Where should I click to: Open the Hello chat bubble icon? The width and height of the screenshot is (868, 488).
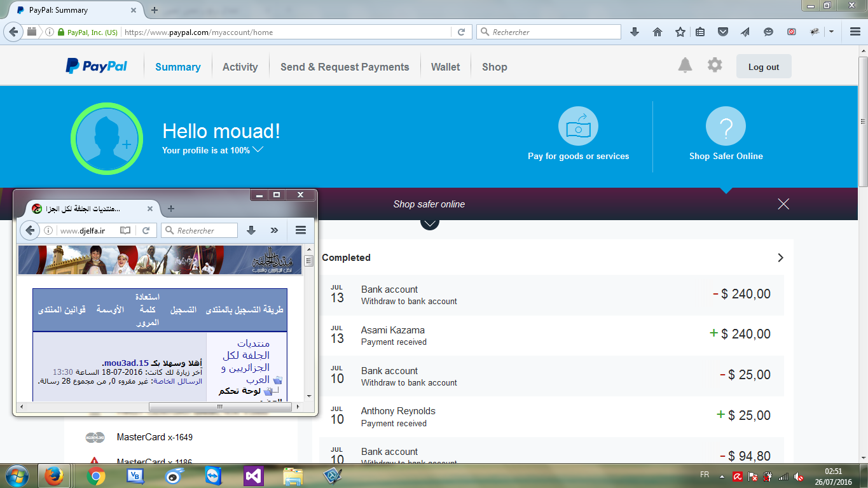click(768, 32)
